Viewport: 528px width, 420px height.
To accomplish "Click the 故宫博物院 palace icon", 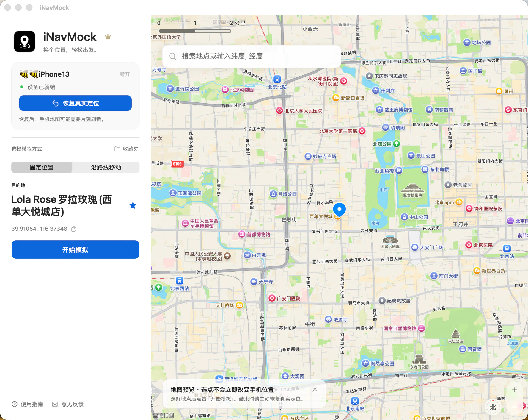I will click(413, 188).
